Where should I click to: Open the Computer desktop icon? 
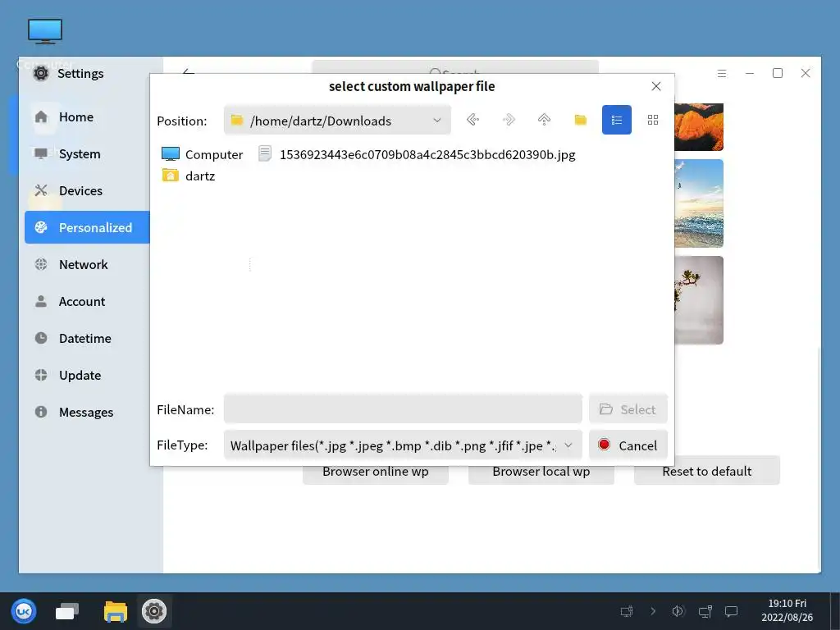pos(45,31)
